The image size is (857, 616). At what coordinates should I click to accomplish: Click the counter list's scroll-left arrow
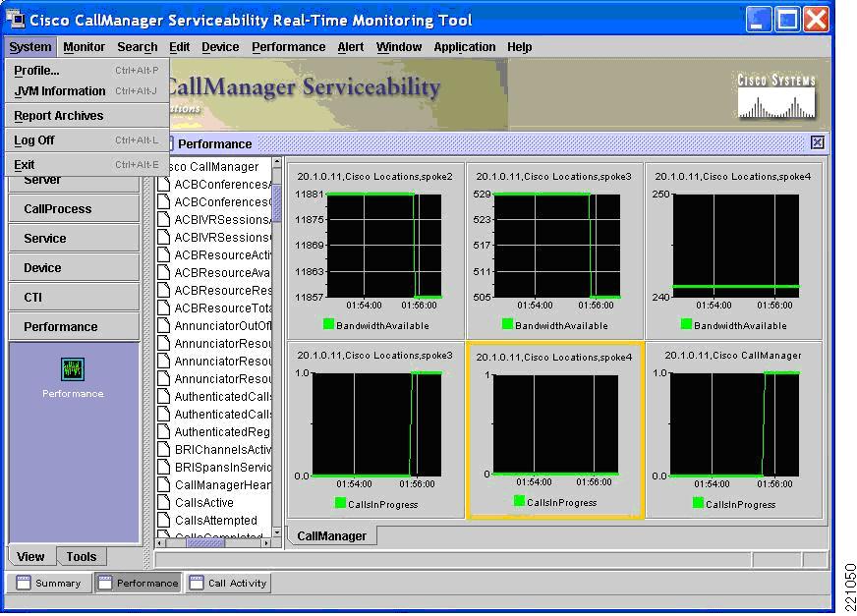159,543
